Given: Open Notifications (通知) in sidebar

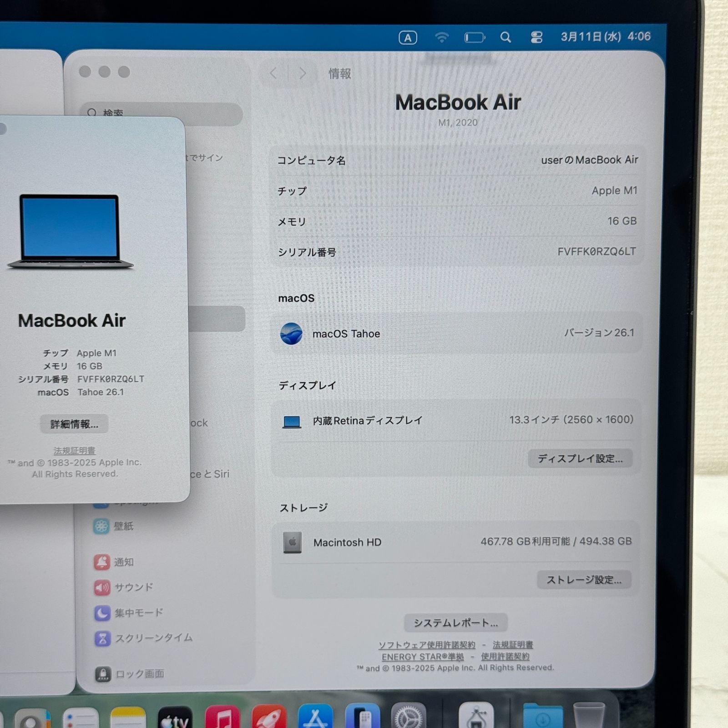Looking at the screenshot, I should (114, 562).
